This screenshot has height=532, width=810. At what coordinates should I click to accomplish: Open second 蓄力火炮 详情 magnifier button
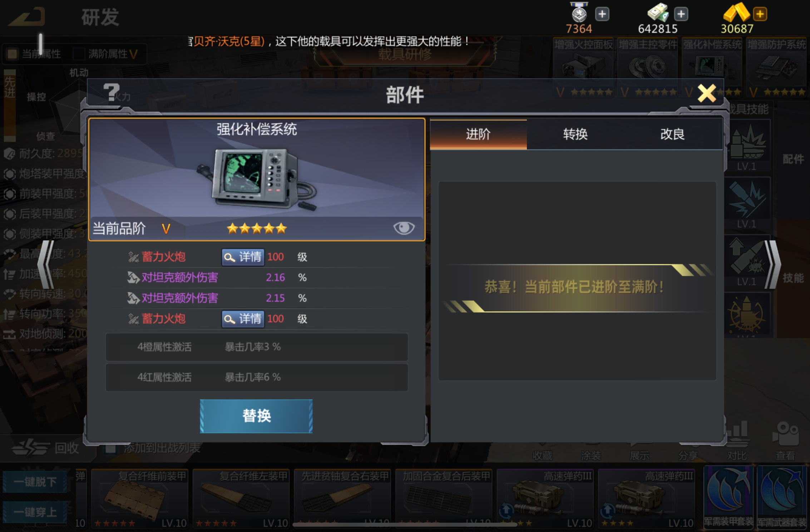(x=243, y=319)
